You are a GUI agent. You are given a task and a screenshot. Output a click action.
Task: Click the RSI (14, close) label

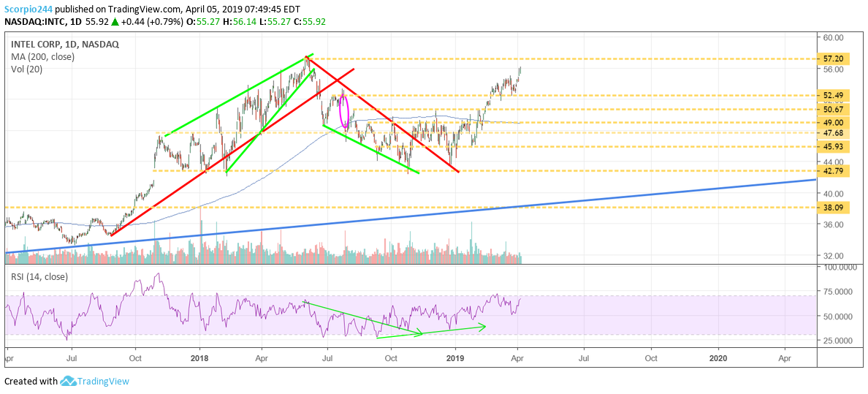pos(39,276)
